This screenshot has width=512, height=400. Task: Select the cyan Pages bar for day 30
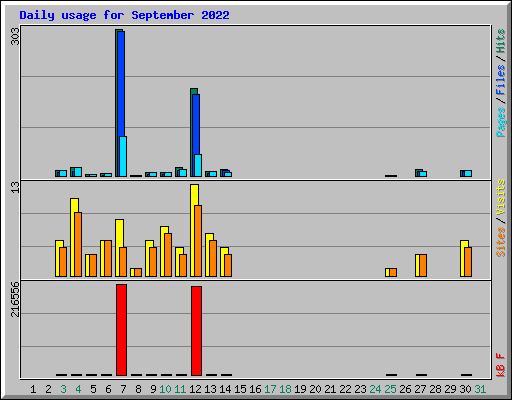[468, 173]
